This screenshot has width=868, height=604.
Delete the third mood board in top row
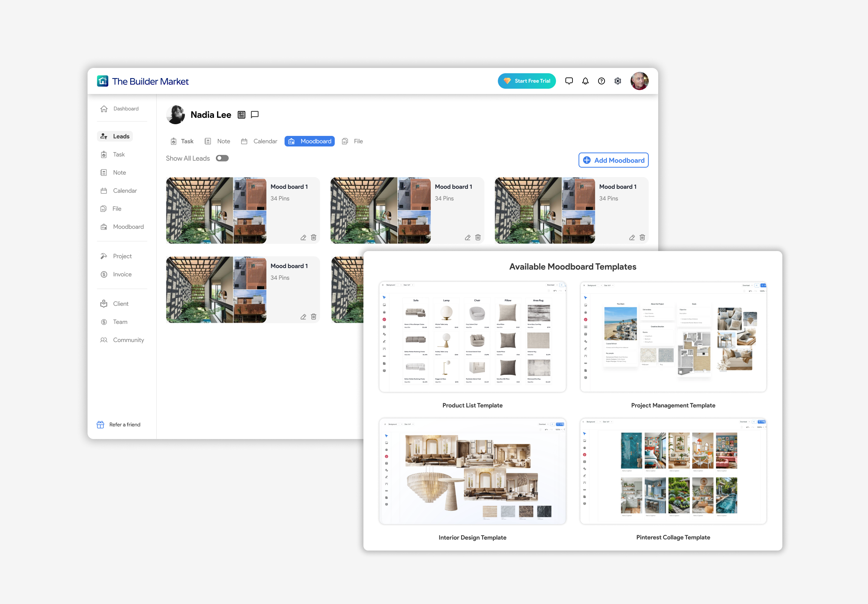[642, 237]
